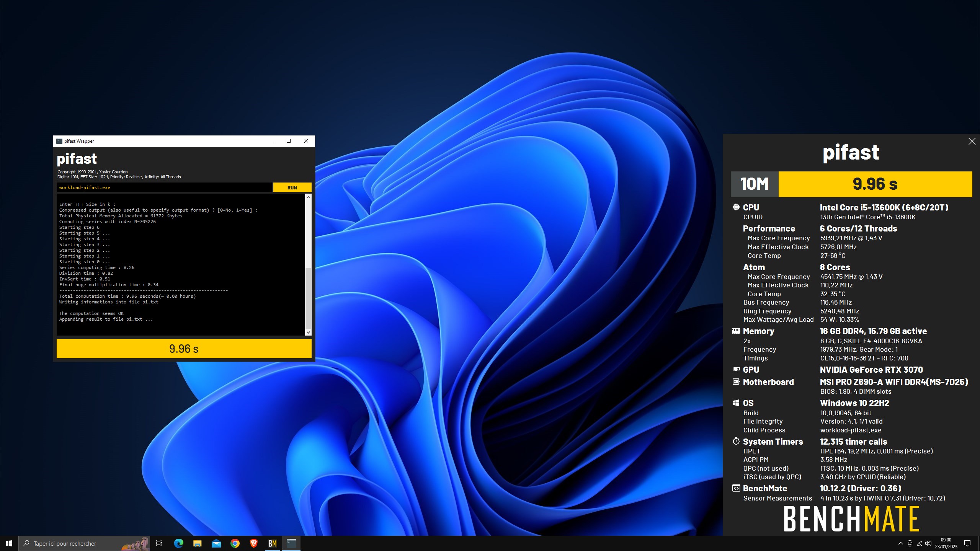Click the System Timers stopwatch icon
Screen dimensions: 980x551
tap(736, 441)
